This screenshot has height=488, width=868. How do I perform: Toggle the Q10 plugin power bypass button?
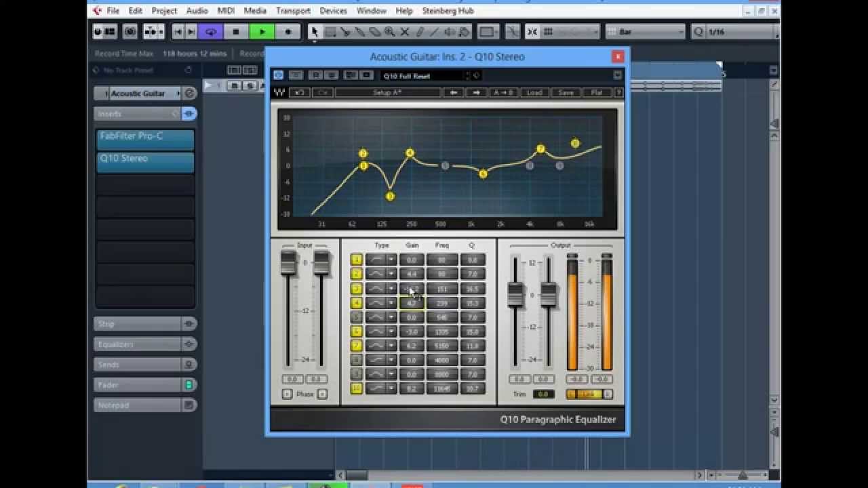pos(279,75)
